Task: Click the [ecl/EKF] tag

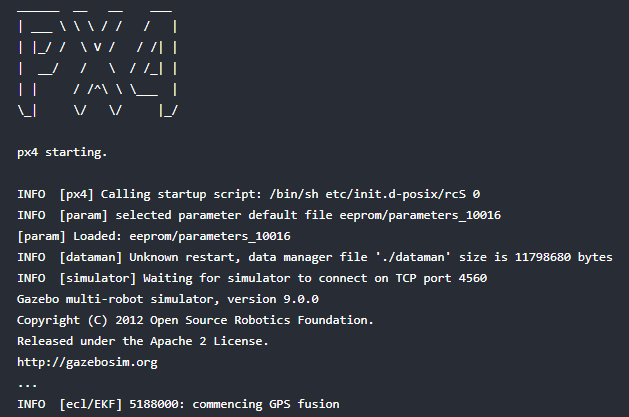Action: pyautogui.click(x=93, y=404)
